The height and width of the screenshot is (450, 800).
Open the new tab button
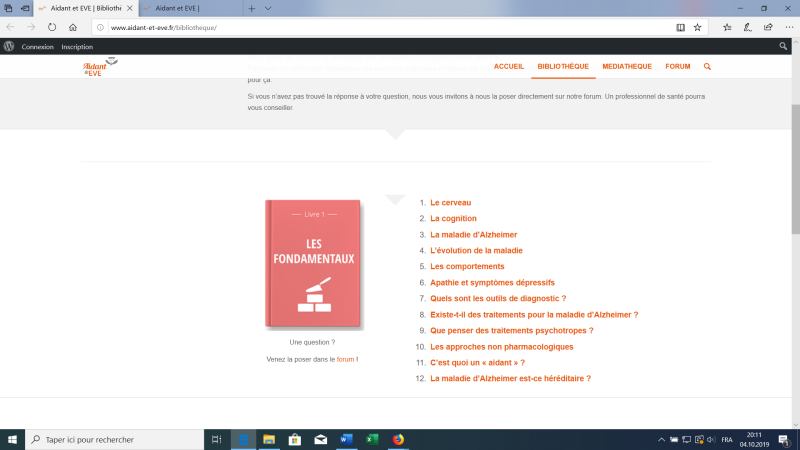(x=251, y=8)
